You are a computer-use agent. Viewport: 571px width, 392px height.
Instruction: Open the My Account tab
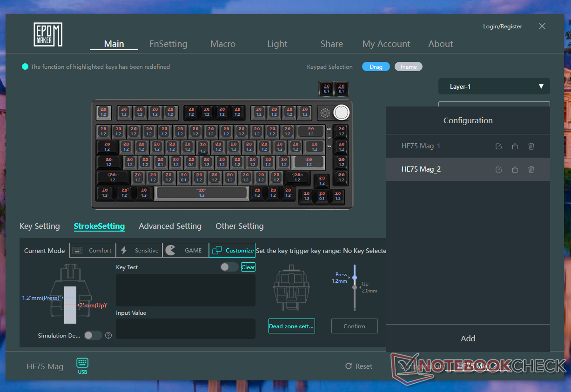386,44
